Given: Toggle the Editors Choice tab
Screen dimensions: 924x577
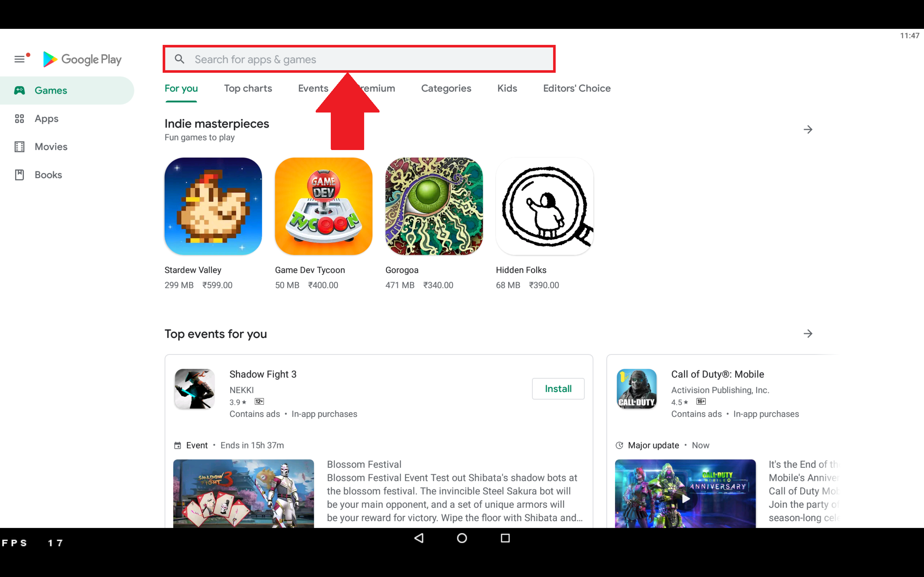Looking at the screenshot, I should [576, 88].
